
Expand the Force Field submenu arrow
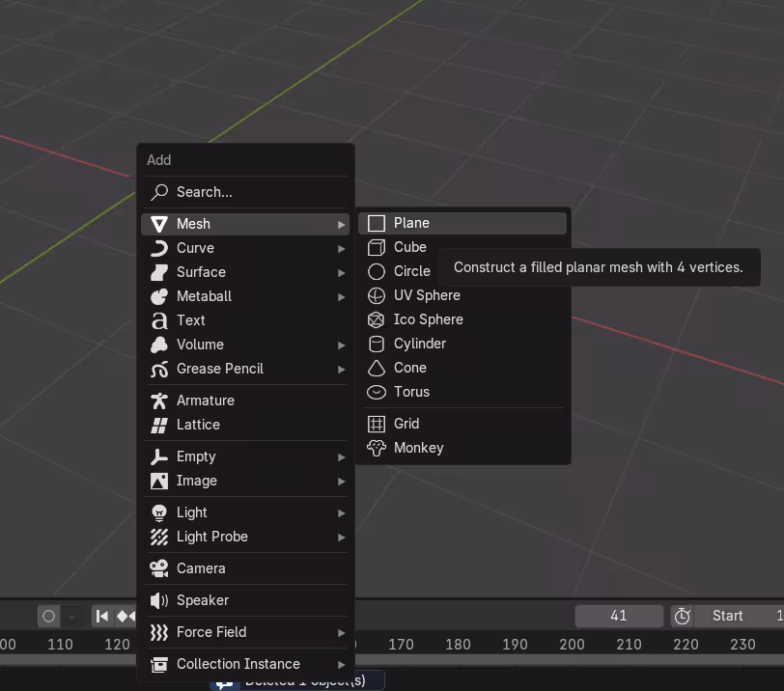[x=341, y=633]
